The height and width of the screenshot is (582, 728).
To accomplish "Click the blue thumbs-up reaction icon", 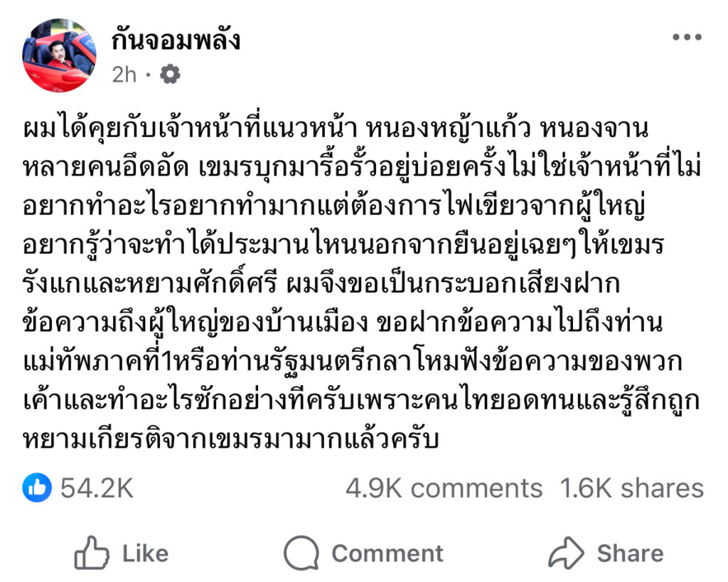I will [x=37, y=487].
